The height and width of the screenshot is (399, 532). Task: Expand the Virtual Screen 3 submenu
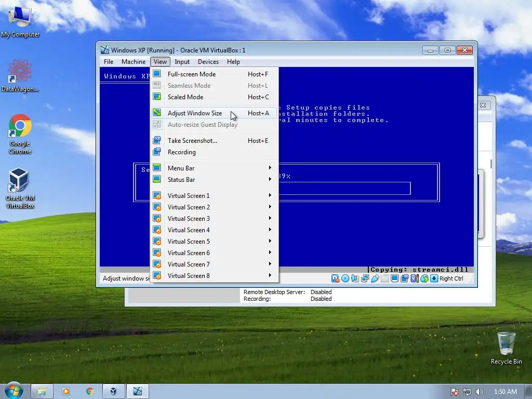pyautogui.click(x=214, y=219)
